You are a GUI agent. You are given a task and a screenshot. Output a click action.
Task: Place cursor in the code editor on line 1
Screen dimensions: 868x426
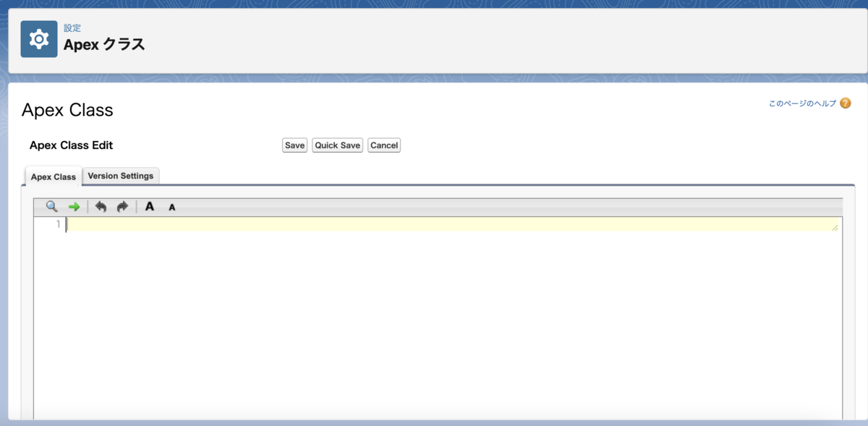pyautogui.click(x=289, y=224)
